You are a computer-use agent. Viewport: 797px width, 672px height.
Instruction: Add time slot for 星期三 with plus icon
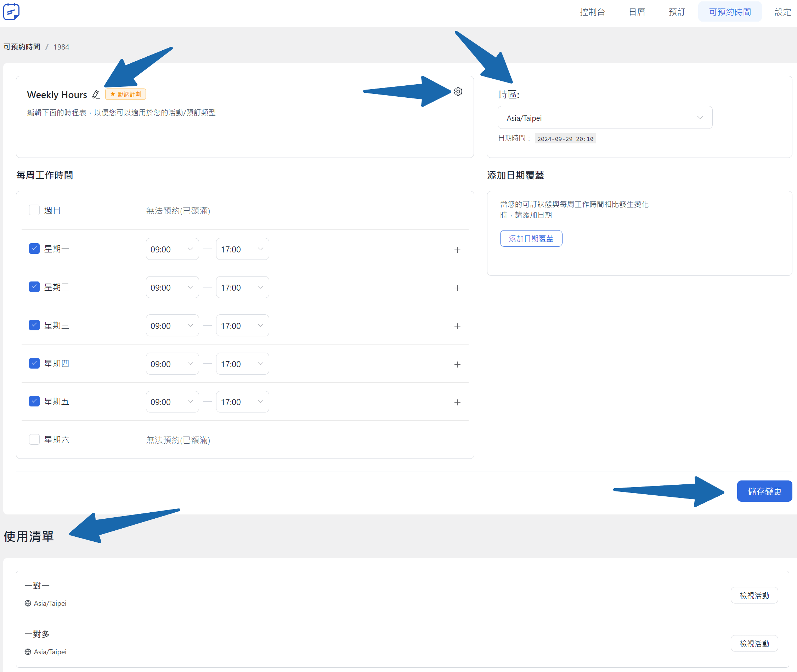coord(457,326)
